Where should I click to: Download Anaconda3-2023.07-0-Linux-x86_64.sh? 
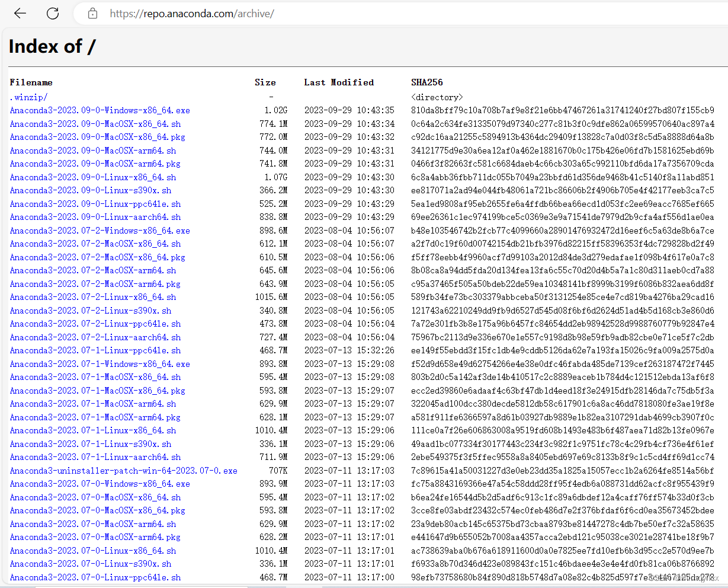coord(93,551)
